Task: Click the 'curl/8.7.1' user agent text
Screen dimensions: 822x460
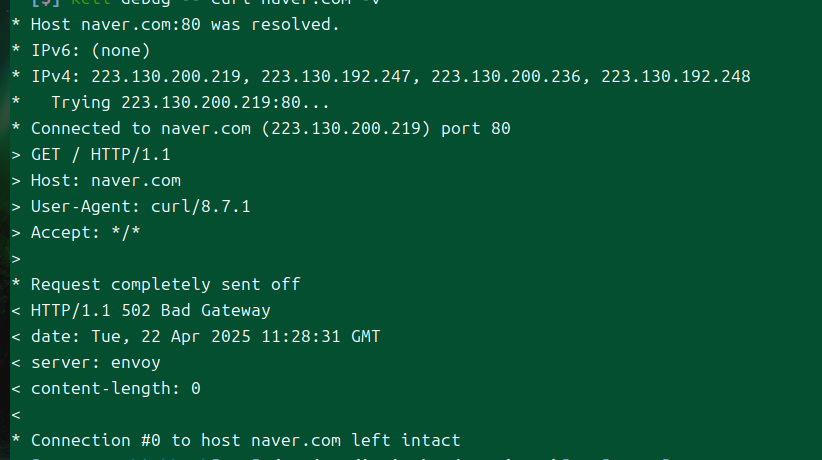Action: (201, 207)
